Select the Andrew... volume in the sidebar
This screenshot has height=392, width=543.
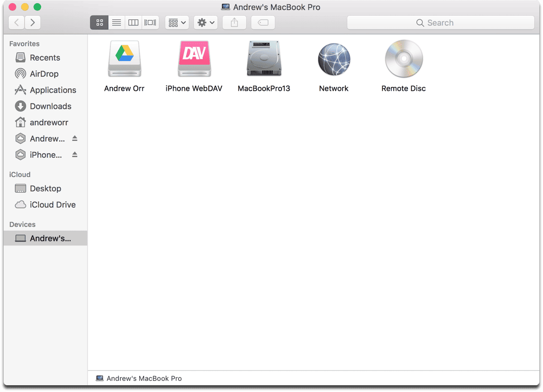pyautogui.click(x=45, y=139)
